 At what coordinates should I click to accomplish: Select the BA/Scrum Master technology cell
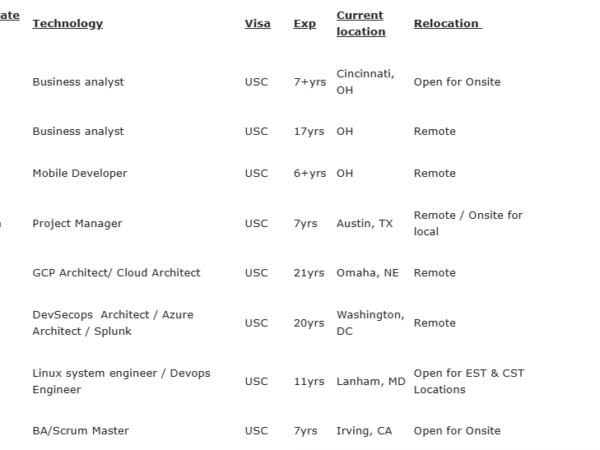click(80, 431)
